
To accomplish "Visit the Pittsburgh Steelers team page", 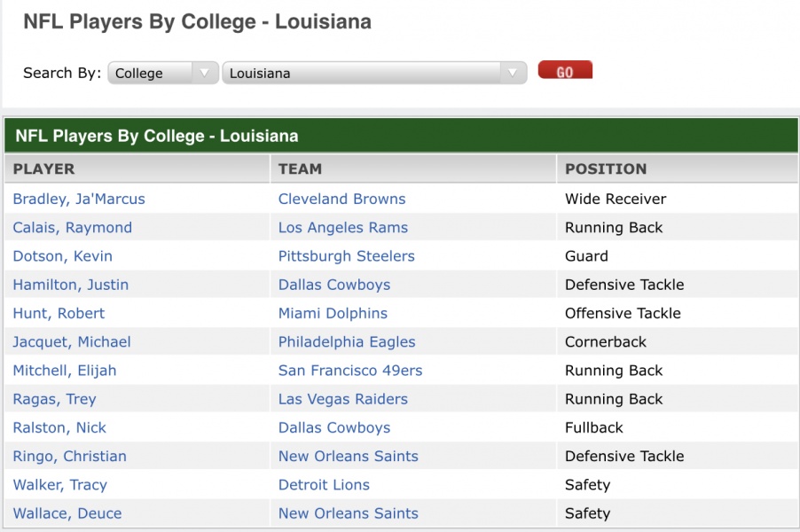I will click(346, 256).
